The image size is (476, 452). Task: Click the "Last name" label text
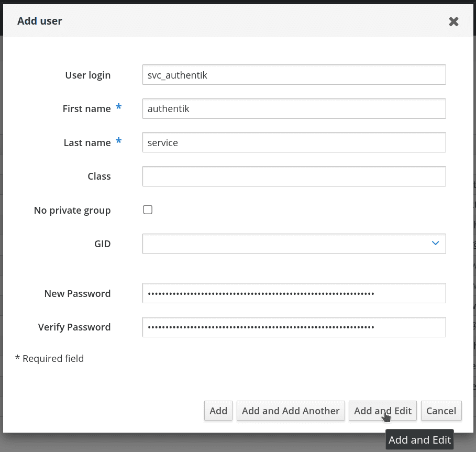tap(87, 143)
